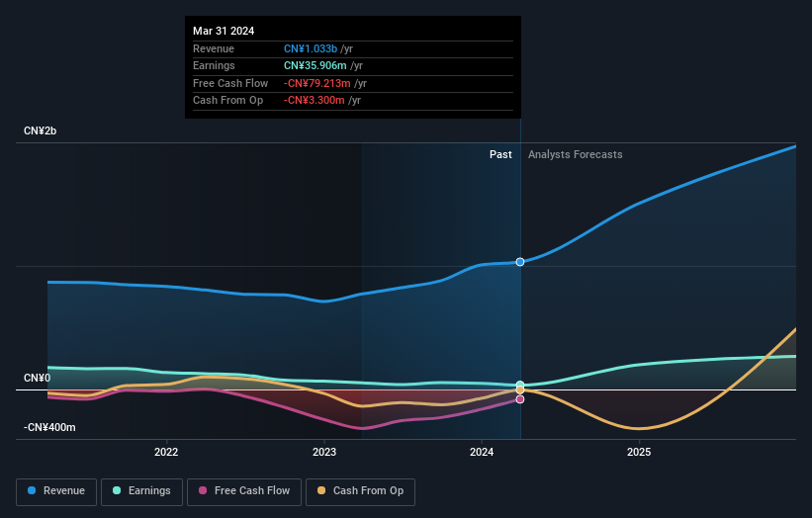Click the teal Earnings legend dot
Viewport: 812px width, 518px height.
click(x=117, y=490)
